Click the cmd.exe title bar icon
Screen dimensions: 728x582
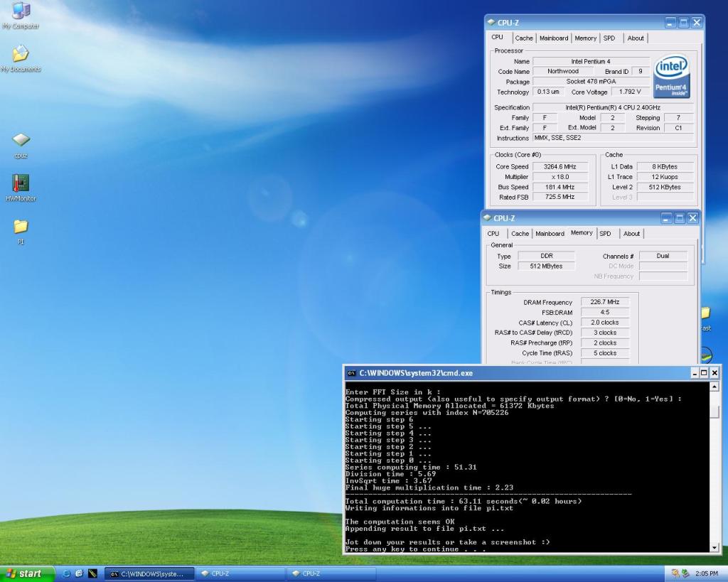click(352, 372)
